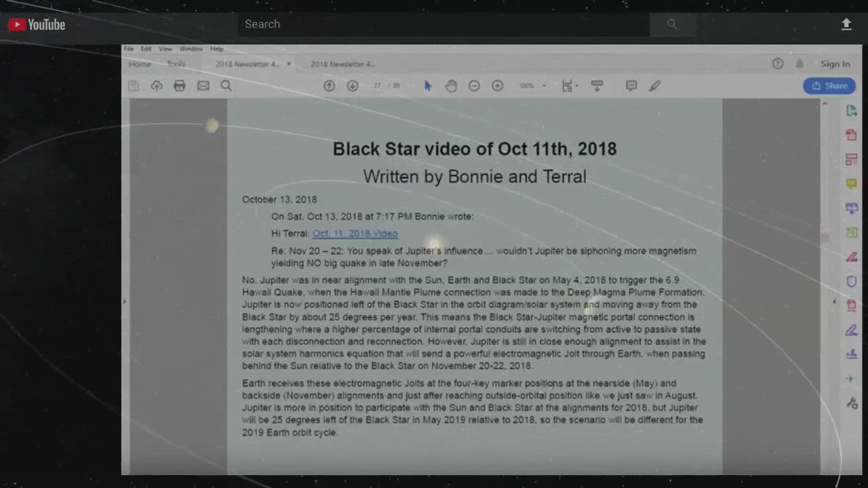Collapse the right tools pane arrow
868x488 pixels.
click(x=835, y=302)
